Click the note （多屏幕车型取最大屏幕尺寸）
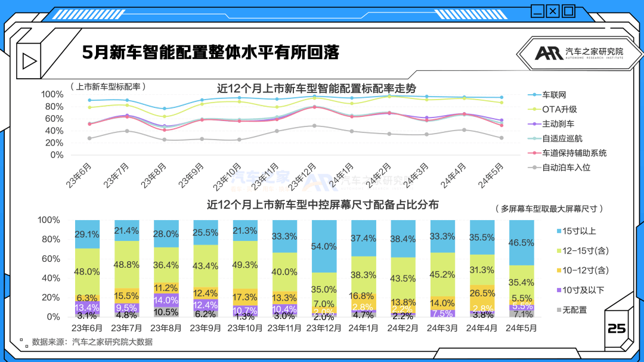Viewport: 644px width, 362px height. pos(550,209)
